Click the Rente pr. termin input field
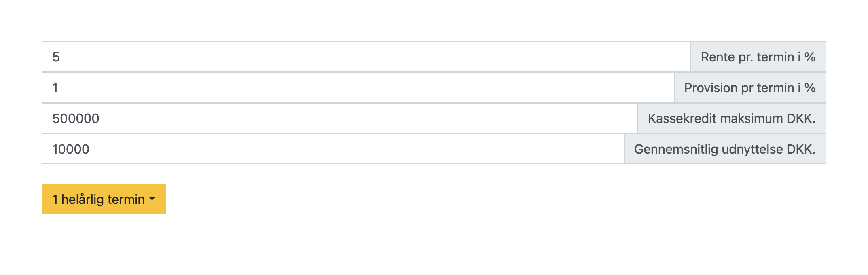Viewport: 868px width, 275px height. (x=366, y=57)
